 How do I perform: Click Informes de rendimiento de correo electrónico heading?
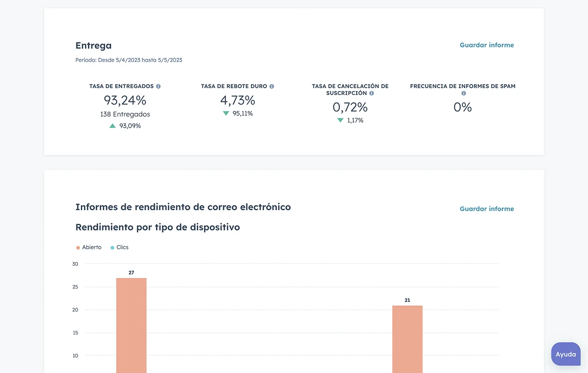click(183, 207)
